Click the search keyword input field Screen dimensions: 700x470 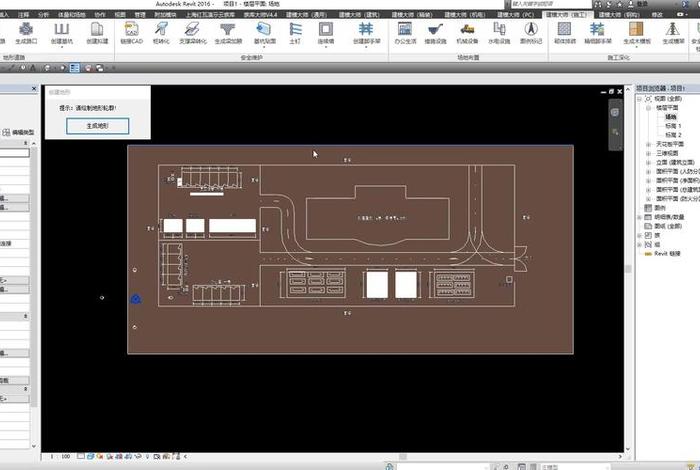coord(549,4)
